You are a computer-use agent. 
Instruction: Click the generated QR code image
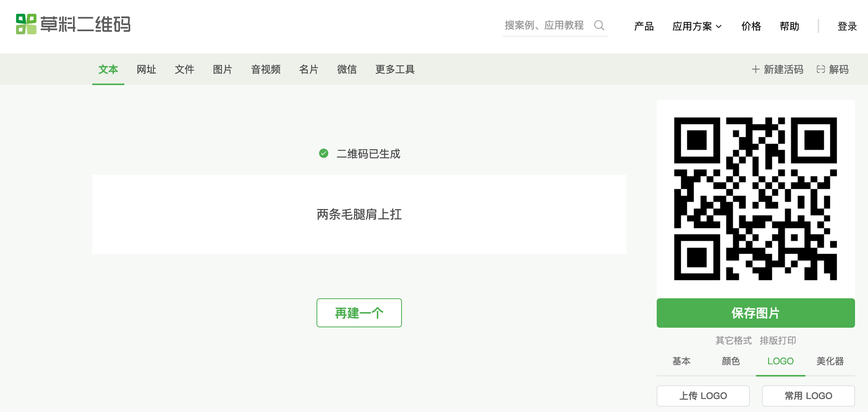tap(755, 199)
